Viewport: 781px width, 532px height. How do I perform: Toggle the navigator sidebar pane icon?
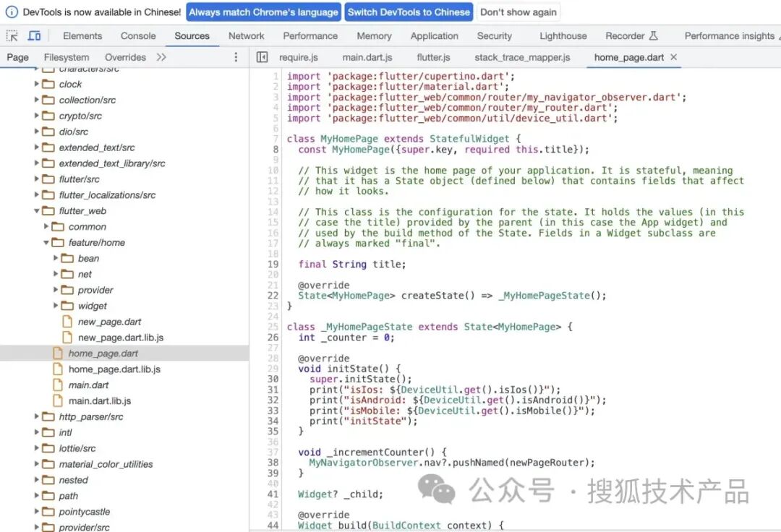[262, 57]
